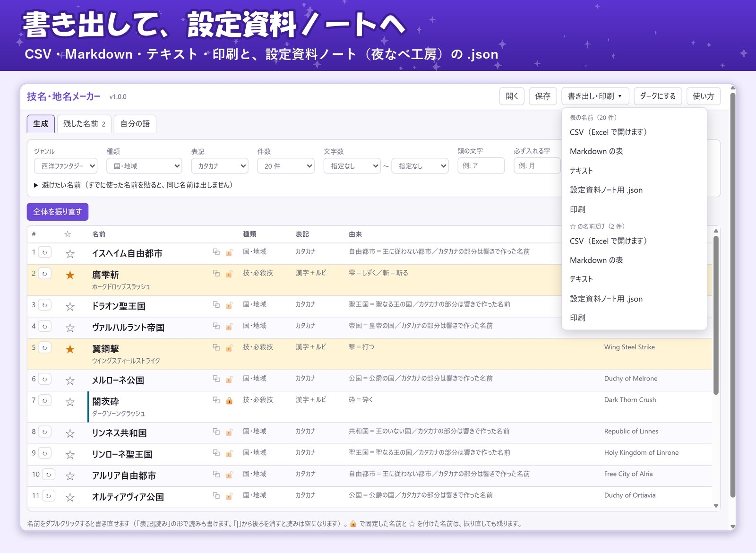This screenshot has height=553, width=756.
Task: Reroll the name イスヘイム自由都市
Action: click(x=44, y=252)
